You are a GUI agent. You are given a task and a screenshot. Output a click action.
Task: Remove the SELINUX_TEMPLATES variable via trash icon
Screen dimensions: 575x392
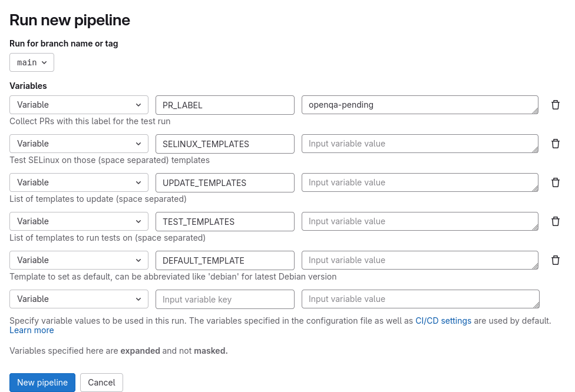click(555, 144)
